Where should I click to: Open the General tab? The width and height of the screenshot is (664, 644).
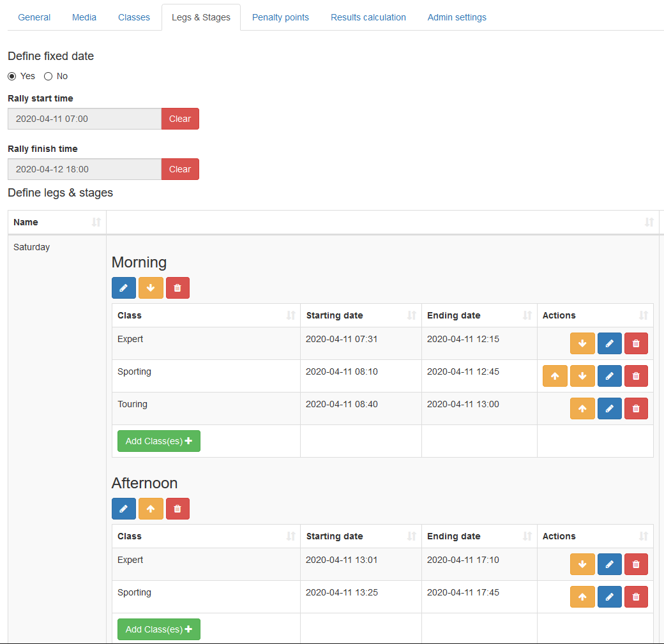(x=34, y=17)
